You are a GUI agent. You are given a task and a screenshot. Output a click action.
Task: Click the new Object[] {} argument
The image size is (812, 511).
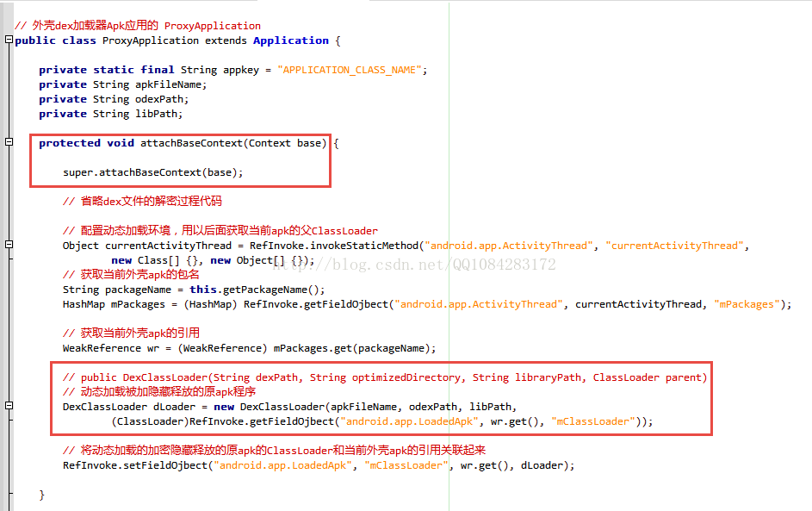259,260
